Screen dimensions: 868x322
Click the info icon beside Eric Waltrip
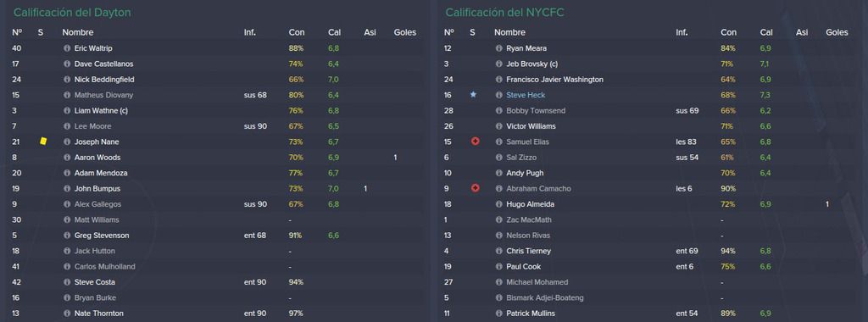[x=67, y=48]
